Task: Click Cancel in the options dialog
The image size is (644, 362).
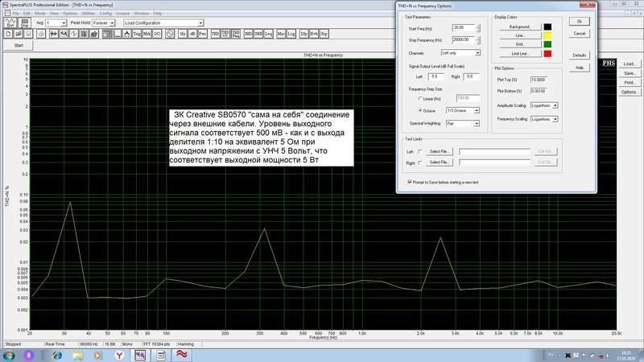Action: 579,33
